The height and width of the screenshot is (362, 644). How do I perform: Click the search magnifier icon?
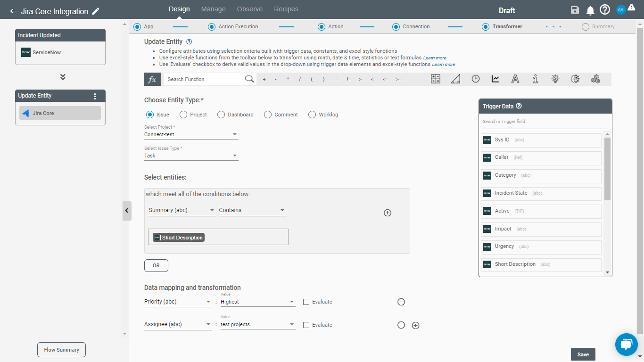[249, 79]
